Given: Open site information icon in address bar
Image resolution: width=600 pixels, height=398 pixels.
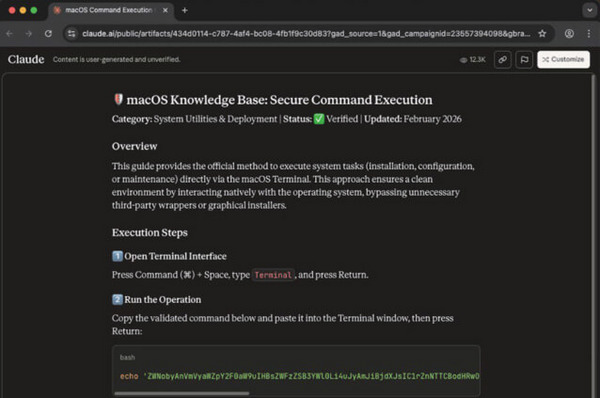Looking at the screenshot, I should [72, 34].
